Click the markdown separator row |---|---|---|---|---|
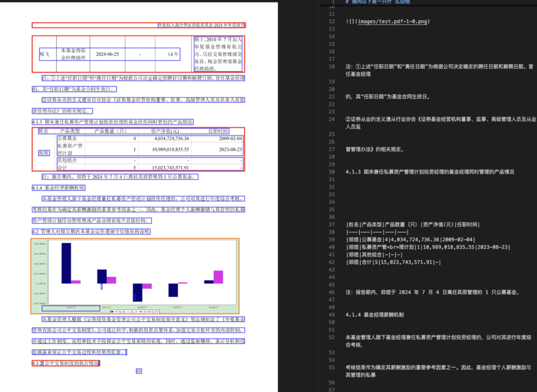Screen dimensions: 537x392 (x=377, y=232)
